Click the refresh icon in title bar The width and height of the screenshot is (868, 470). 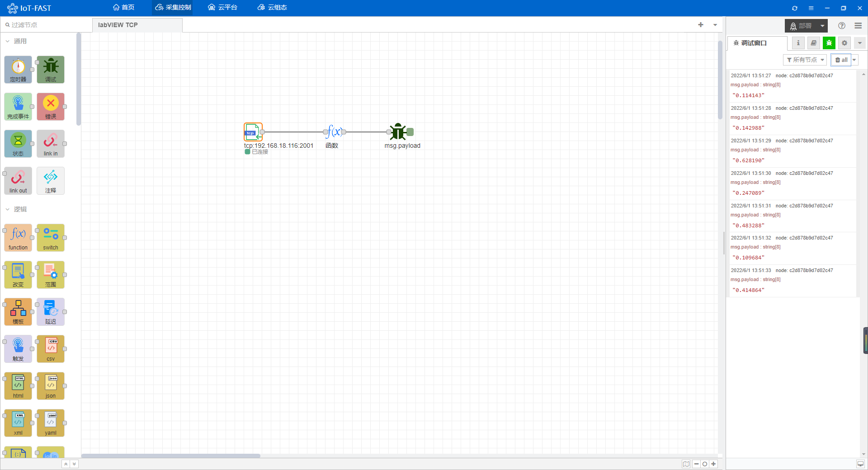pyautogui.click(x=795, y=8)
